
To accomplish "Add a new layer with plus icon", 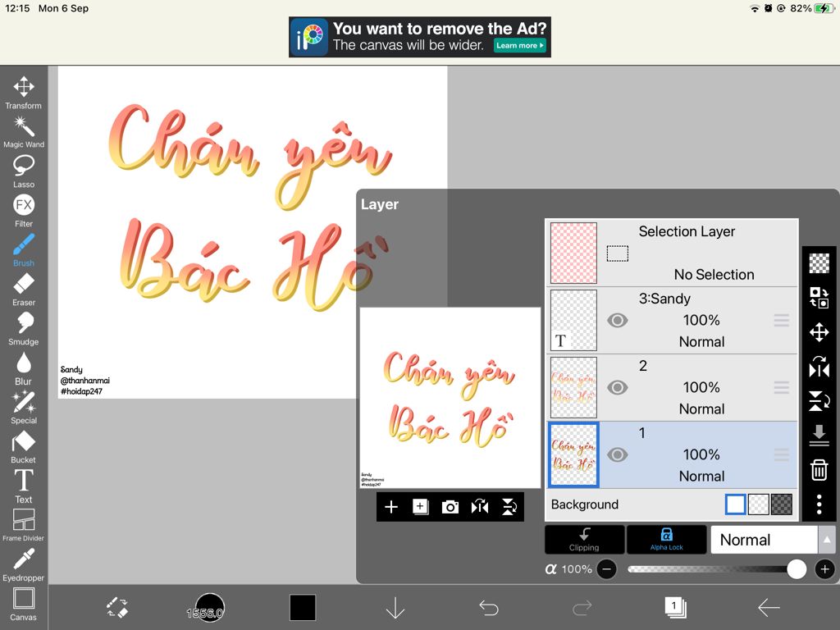I will click(391, 507).
